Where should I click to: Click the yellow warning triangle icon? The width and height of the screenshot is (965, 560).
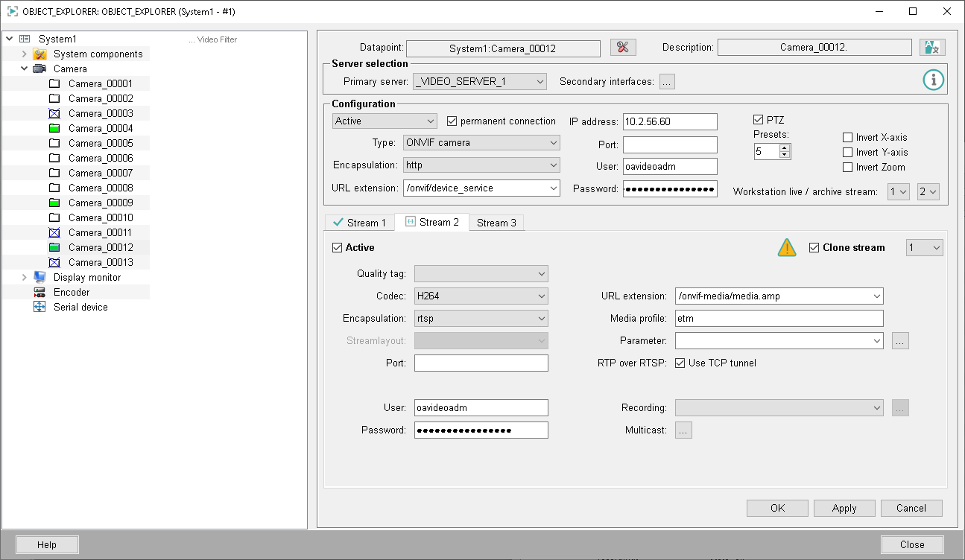(787, 248)
